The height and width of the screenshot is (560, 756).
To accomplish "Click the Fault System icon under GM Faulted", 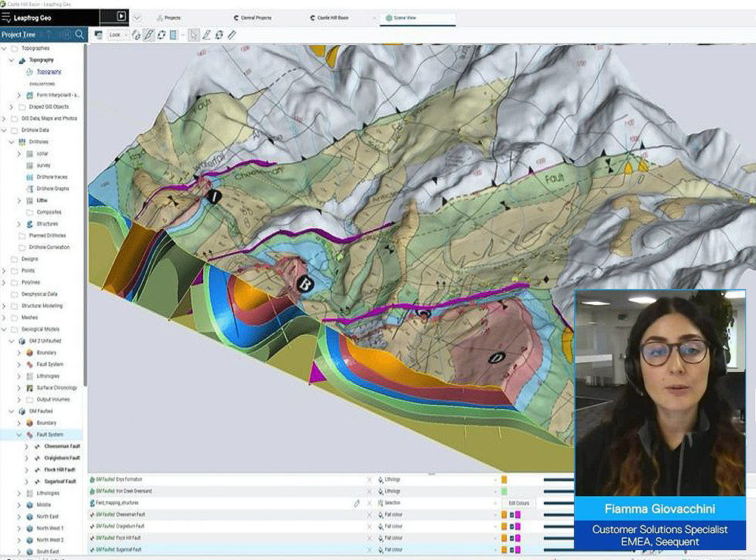I will 29,434.
